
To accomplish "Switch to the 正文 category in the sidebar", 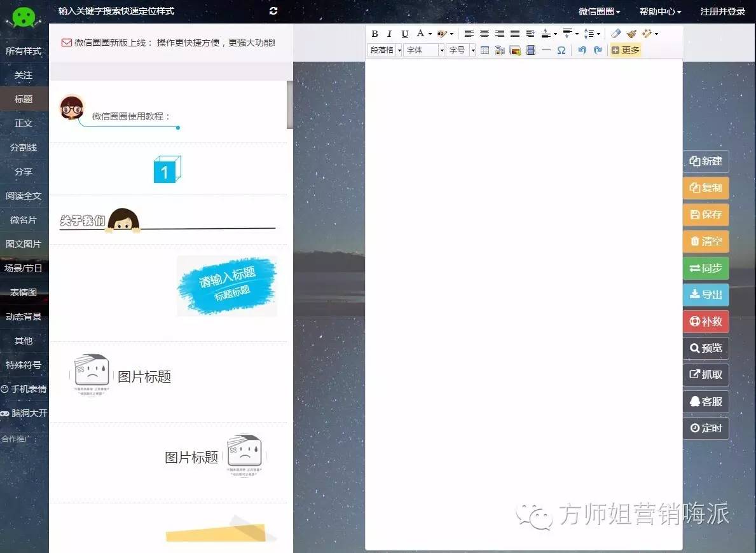I will [24, 123].
